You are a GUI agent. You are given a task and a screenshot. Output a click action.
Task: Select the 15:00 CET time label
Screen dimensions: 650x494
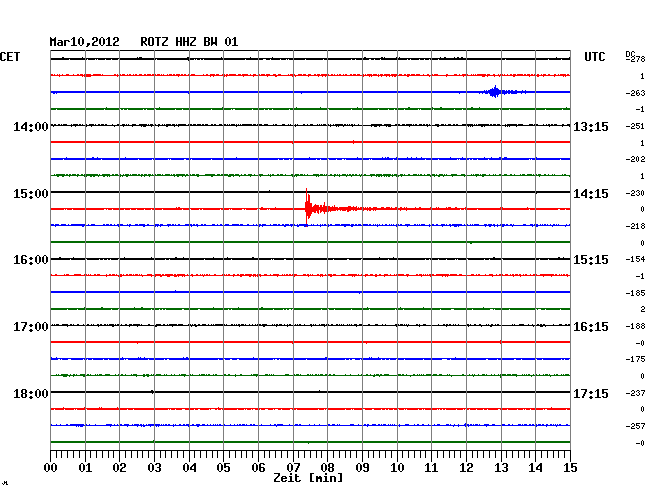[x=31, y=194]
